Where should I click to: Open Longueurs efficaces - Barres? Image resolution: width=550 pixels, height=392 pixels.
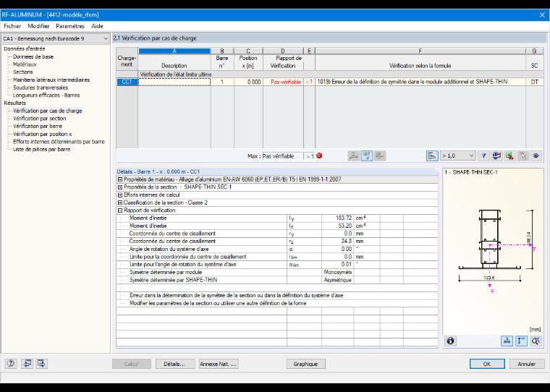click(46, 95)
